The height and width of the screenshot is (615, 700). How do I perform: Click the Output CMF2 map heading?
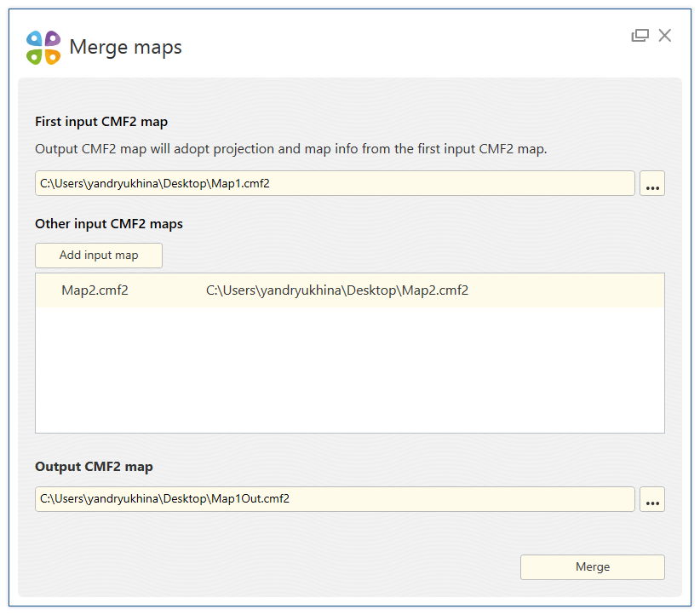click(94, 467)
